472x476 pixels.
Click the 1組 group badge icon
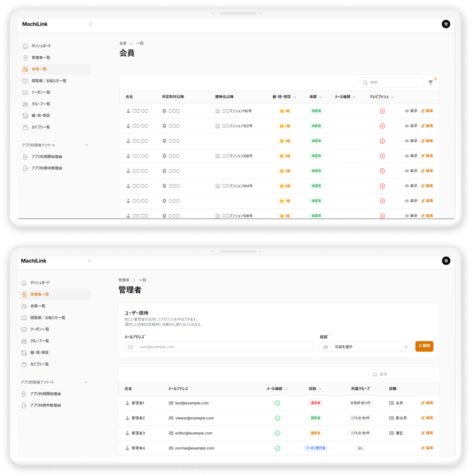pyautogui.click(x=282, y=111)
